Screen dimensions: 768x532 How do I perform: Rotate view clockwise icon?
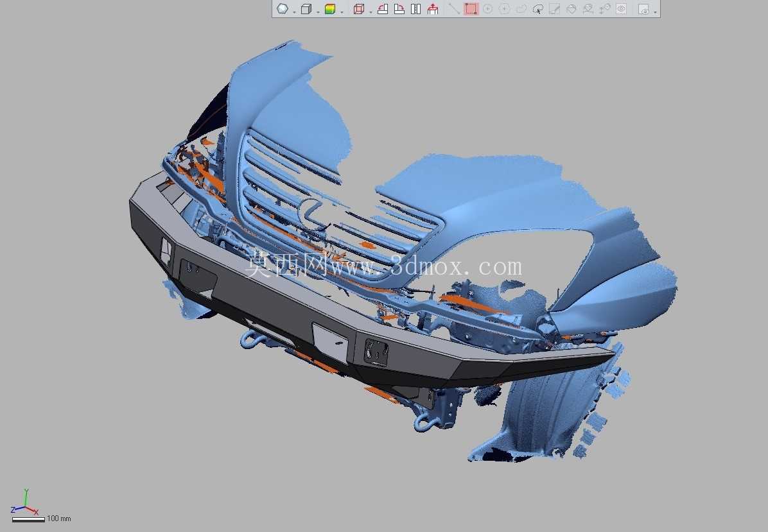click(399, 9)
